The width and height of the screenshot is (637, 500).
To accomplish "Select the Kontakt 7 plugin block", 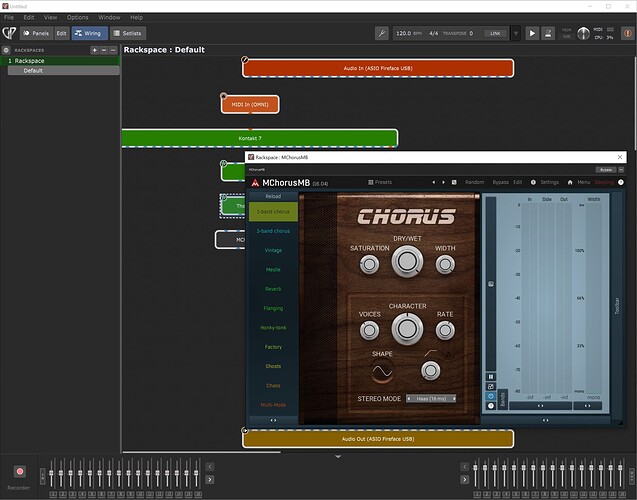I will 260,138.
